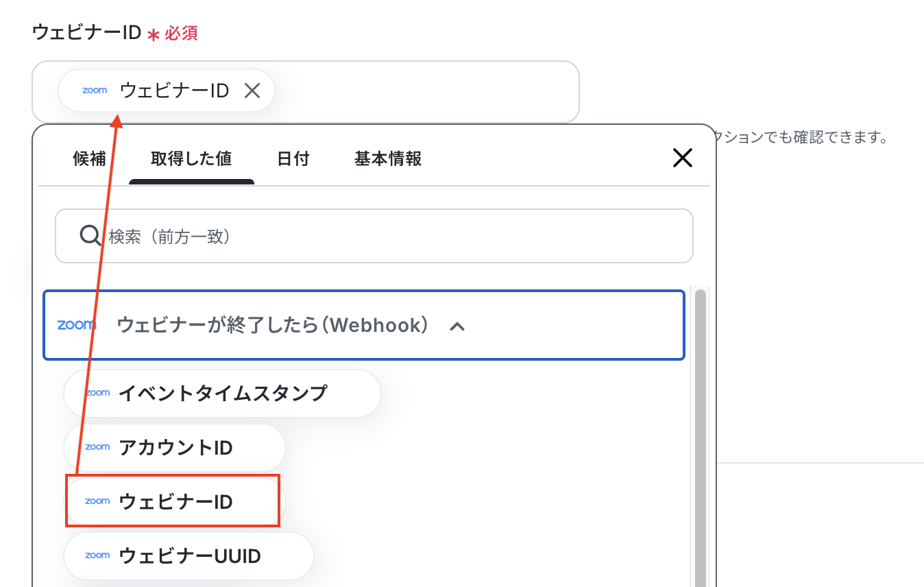
Task: Insert the ウェビナーUUID value
Action: pyautogui.click(x=189, y=556)
